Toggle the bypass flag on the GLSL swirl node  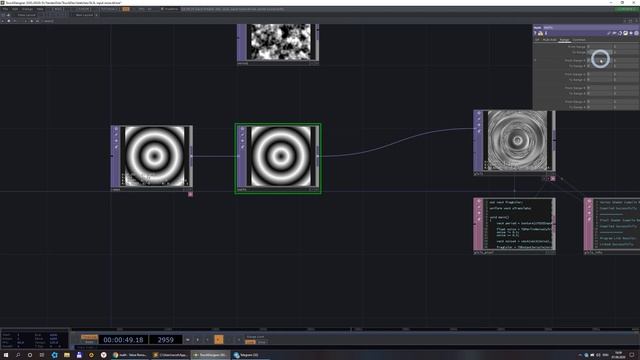479,126
